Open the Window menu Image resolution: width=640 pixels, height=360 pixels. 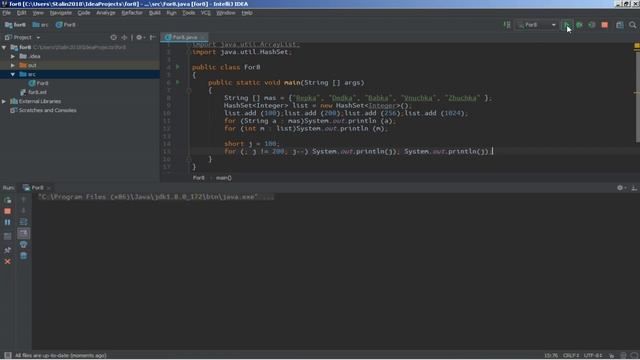pyautogui.click(x=226, y=13)
